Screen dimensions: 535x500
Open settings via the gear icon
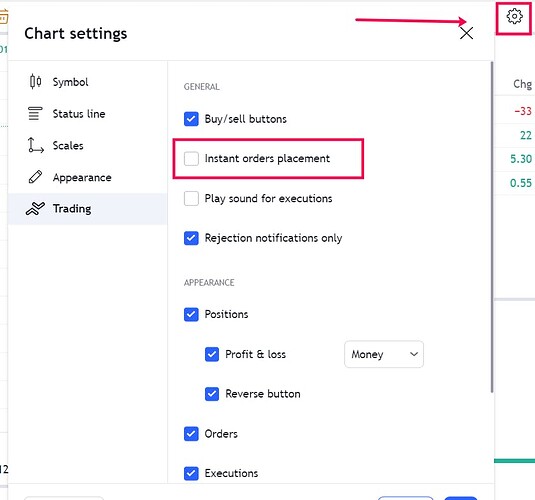pos(514,16)
